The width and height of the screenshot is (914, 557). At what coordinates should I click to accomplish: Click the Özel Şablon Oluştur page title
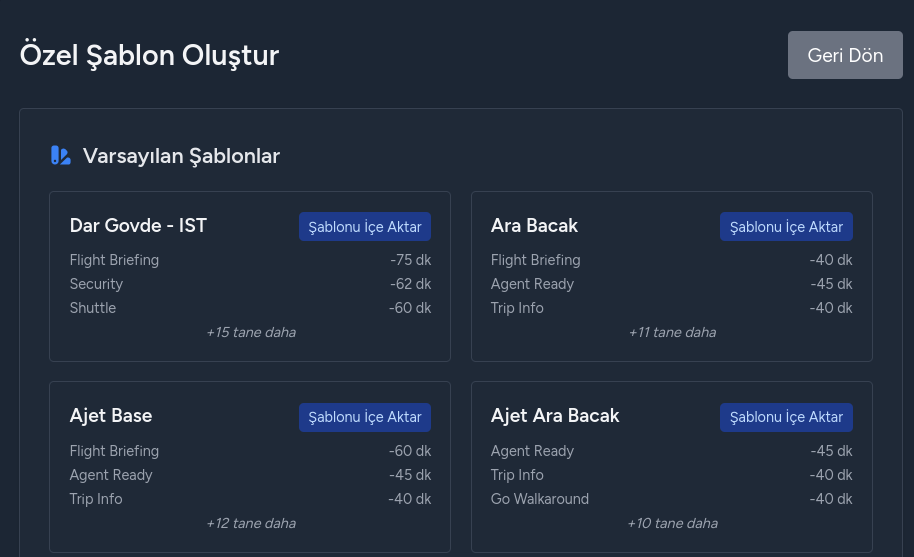[x=149, y=55]
